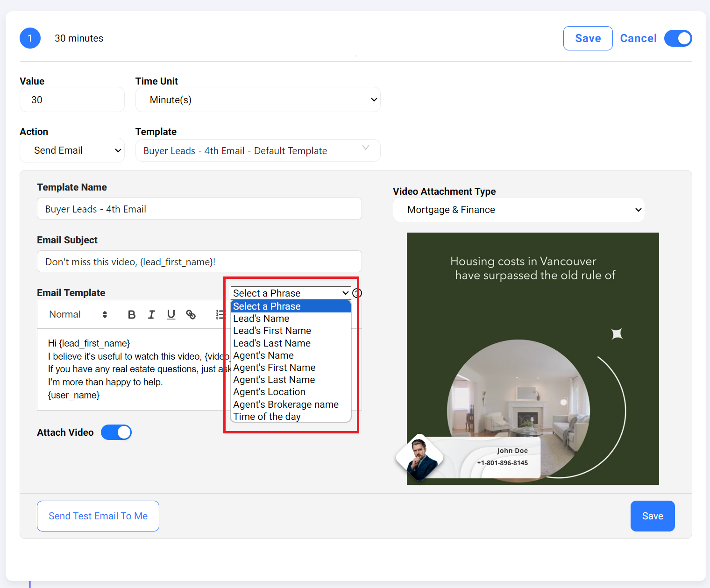Screen dimensions: 710x588
Task: Open the Template selector dropdown
Action: 258,151
